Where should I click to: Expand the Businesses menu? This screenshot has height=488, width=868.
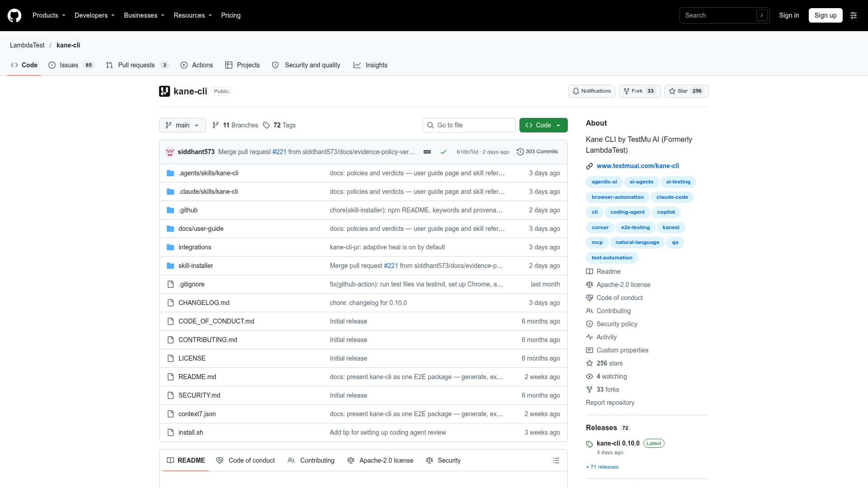pyautogui.click(x=144, y=15)
